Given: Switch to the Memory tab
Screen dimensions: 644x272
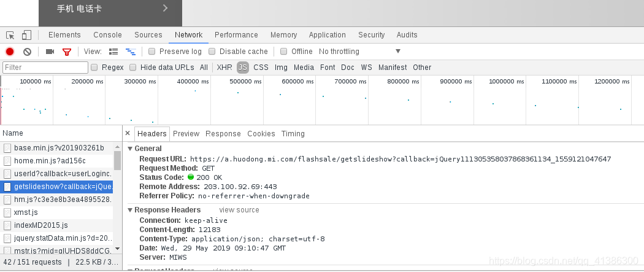Looking at the screenshot, I should click(x=283, y=35).
